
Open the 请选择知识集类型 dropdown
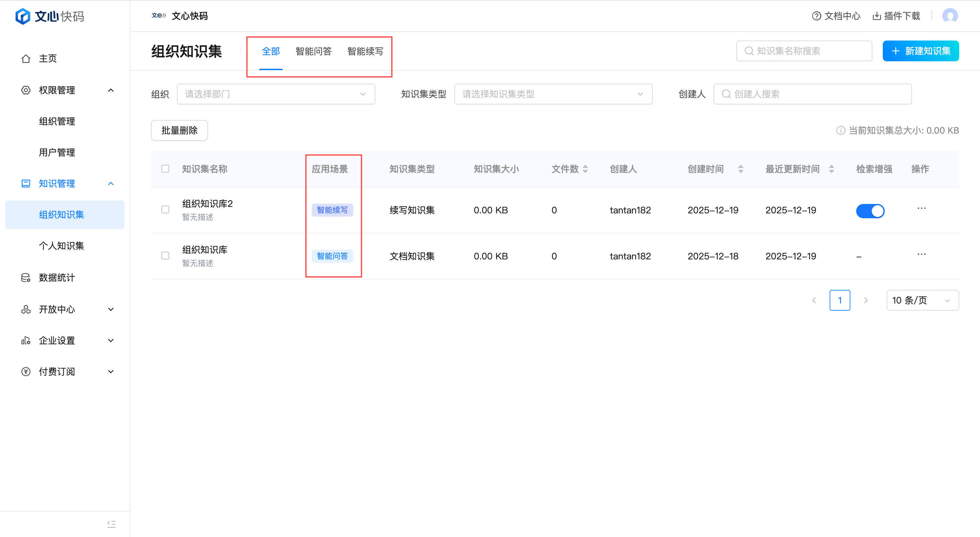click(x=553, y=94)
